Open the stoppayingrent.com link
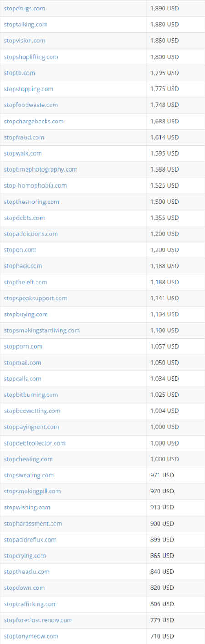205x644 pixels. point(31,426)
